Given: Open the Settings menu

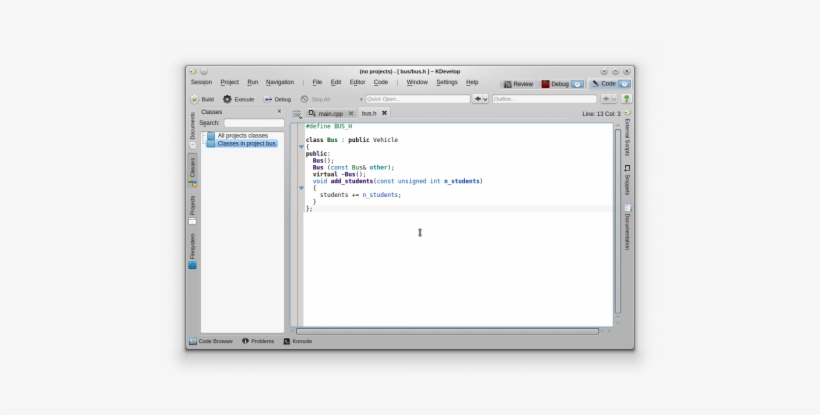Looking at the screenshot, I should click(447, 82).
